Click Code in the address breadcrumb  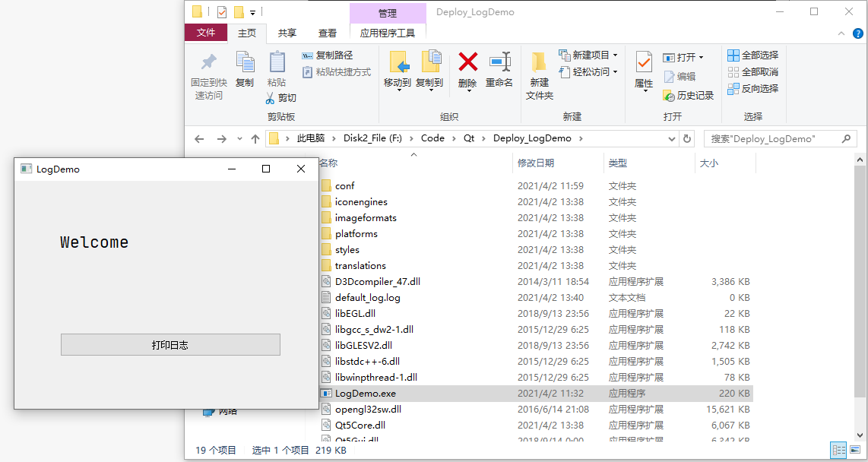click(x=432, y=138)
